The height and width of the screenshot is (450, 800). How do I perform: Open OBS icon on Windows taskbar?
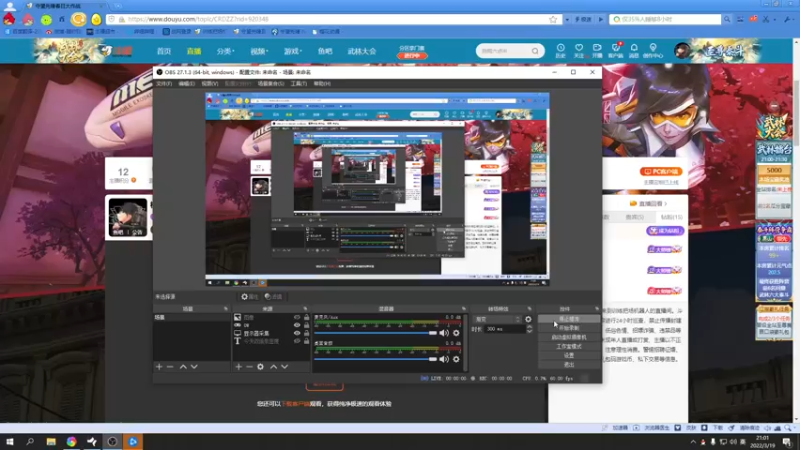point(112,441)
